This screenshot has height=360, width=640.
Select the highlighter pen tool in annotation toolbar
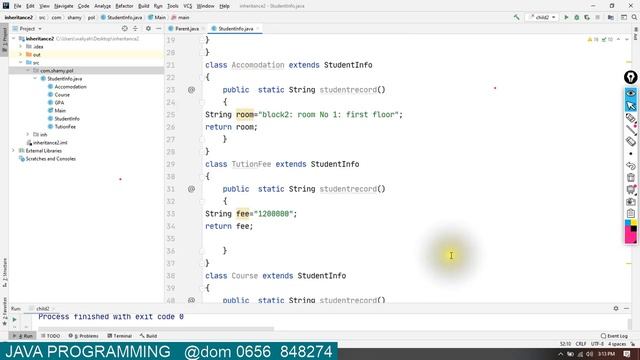(x=631, y=118)
